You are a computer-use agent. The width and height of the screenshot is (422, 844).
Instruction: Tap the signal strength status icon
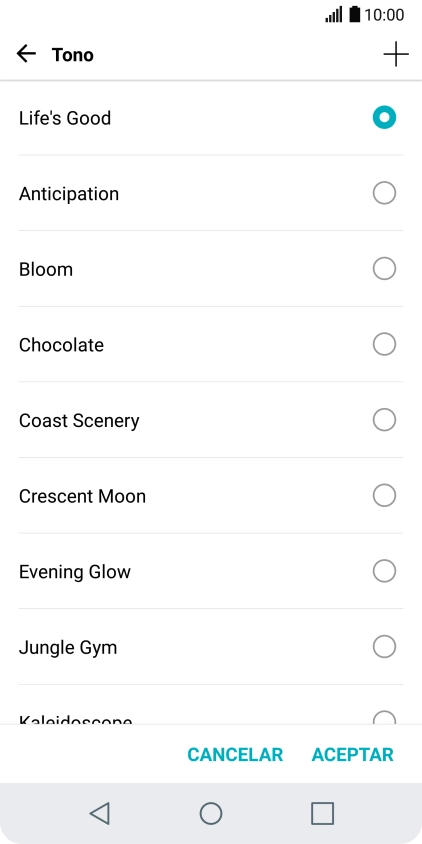click(x=334, y=15)
